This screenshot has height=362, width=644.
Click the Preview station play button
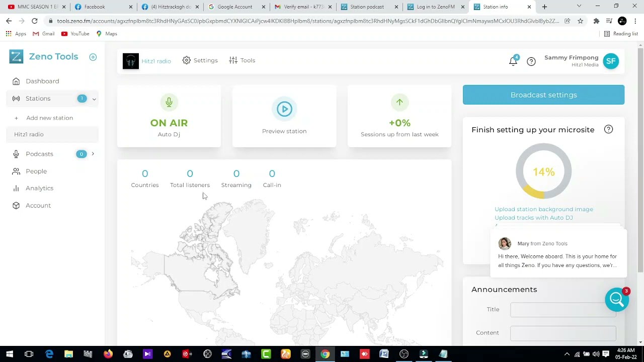tap(284, 109)
